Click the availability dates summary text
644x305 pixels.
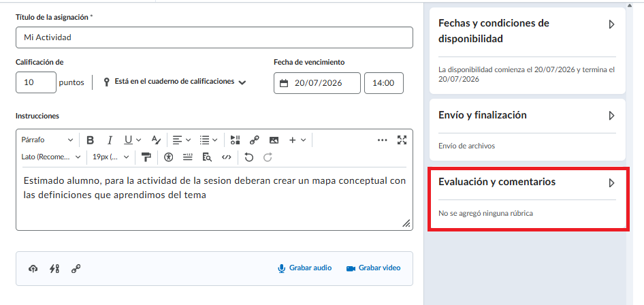coord(526,74)
